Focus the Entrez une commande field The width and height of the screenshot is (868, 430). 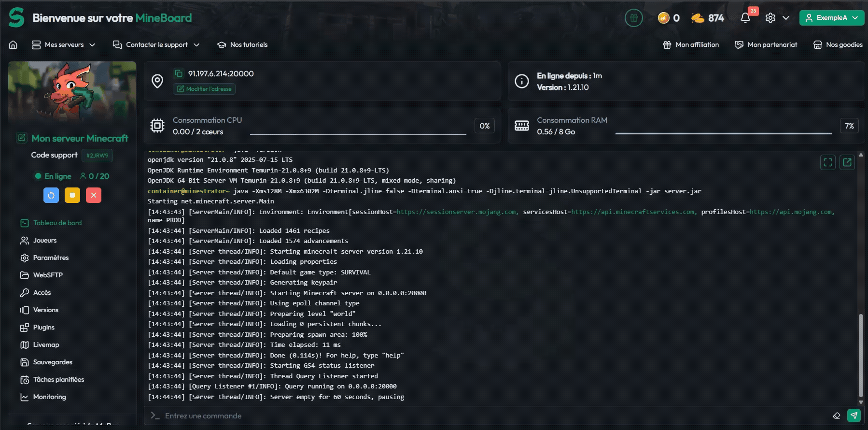coord(483,416)
